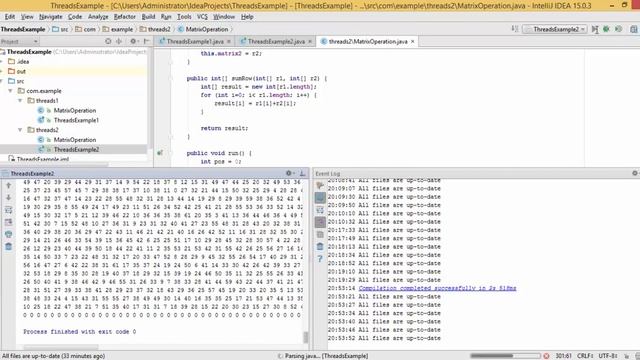Open the Refactor menu
640x360 pixels.
(x=124, y=17)
